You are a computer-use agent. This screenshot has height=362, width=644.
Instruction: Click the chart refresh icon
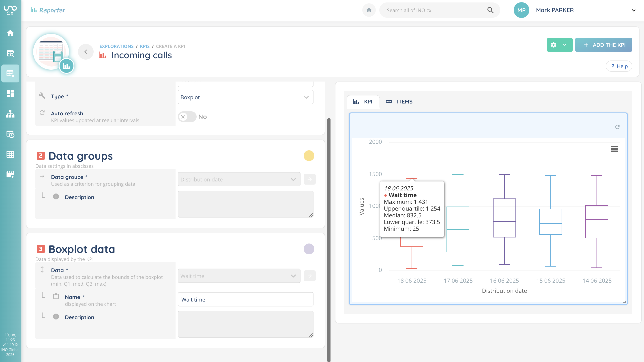click(617, 127)
